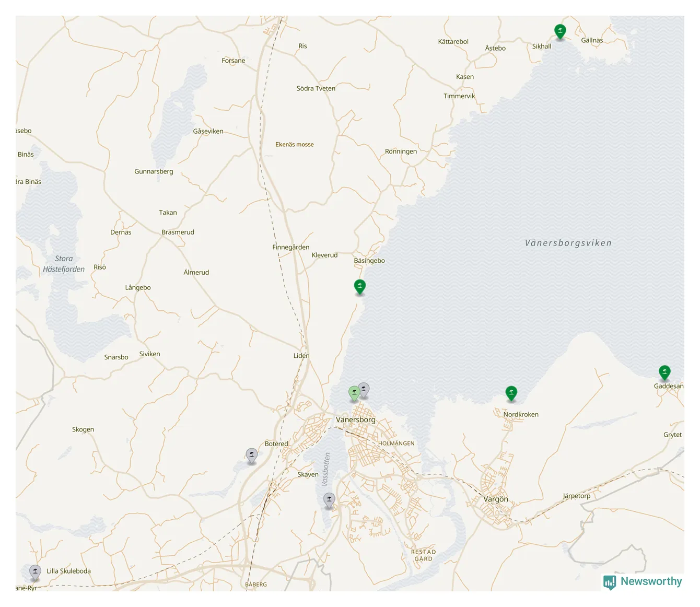The width and height of the screenshot is (700, 607).
Task: Open the green beach marker above Nordkroken
Action: coord(511,393)
